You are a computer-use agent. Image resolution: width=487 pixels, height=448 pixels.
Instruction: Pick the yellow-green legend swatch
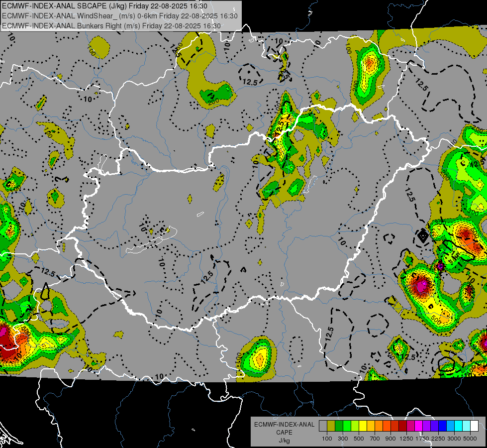[x=355, y=426]
